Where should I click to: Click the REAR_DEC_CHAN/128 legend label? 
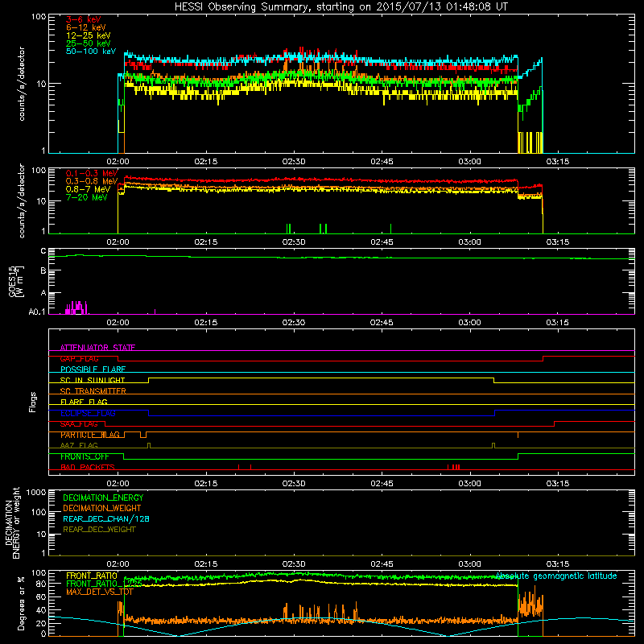click(x=106, y=518)
